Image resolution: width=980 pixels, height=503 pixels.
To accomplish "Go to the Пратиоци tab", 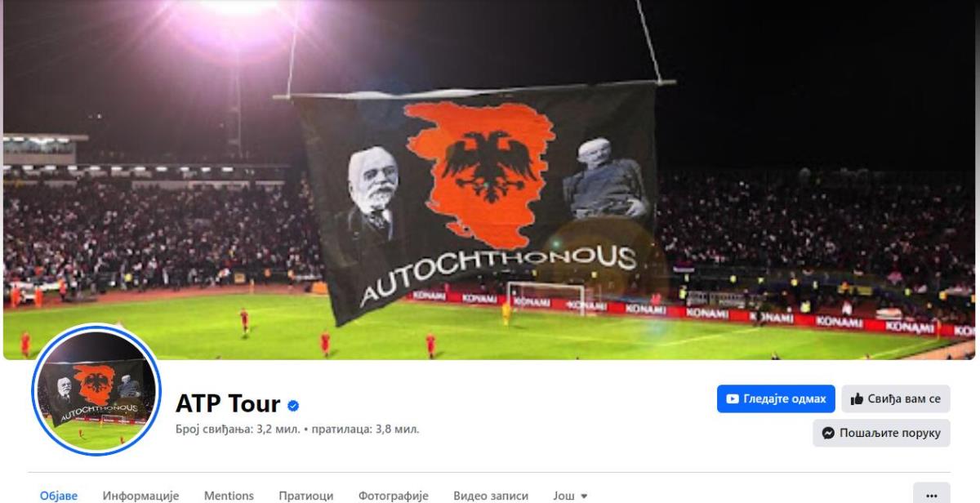I will pos(305,496).
